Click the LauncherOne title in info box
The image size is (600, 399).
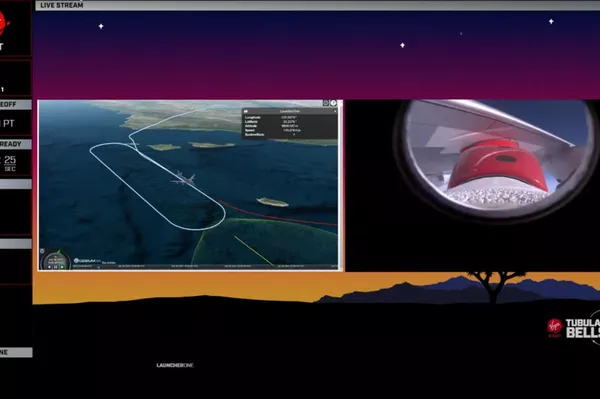click(x=290, y=111)
